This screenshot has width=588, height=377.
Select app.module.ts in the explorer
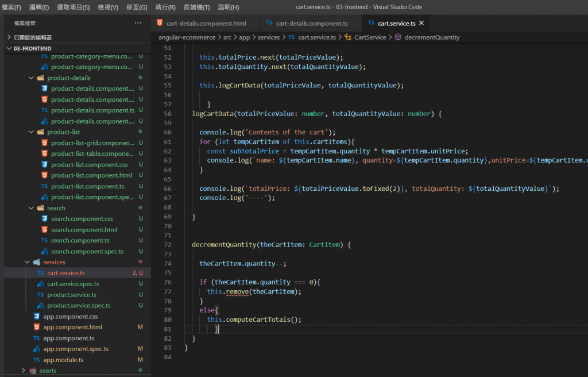(63, 360)
